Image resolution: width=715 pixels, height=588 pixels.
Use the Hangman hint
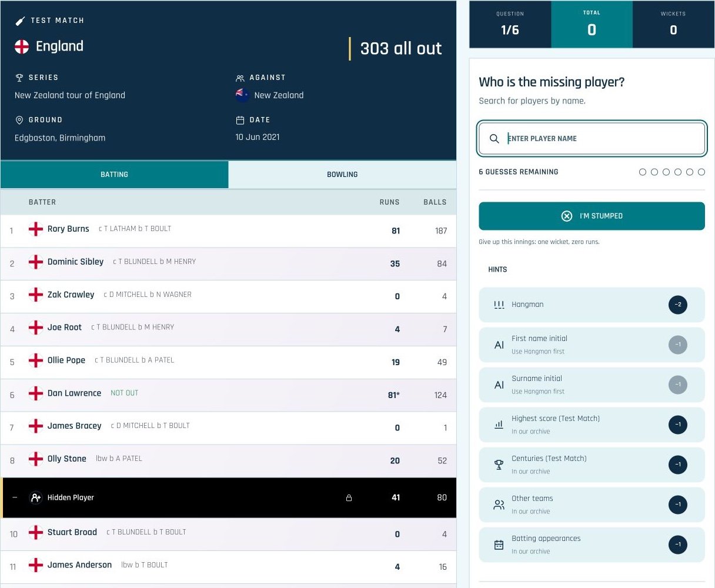(592, 305)
